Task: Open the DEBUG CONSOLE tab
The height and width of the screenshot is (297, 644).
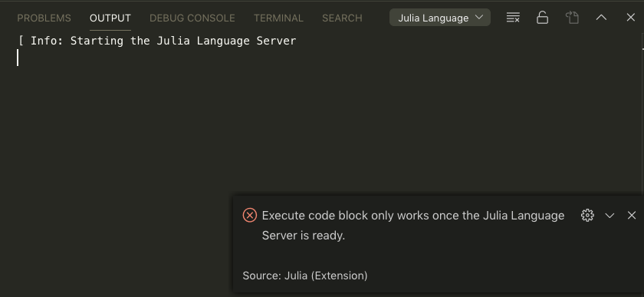Action: pos(192,18)
